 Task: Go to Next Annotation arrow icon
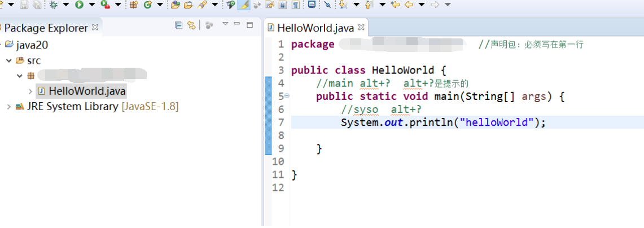point(343,5)
